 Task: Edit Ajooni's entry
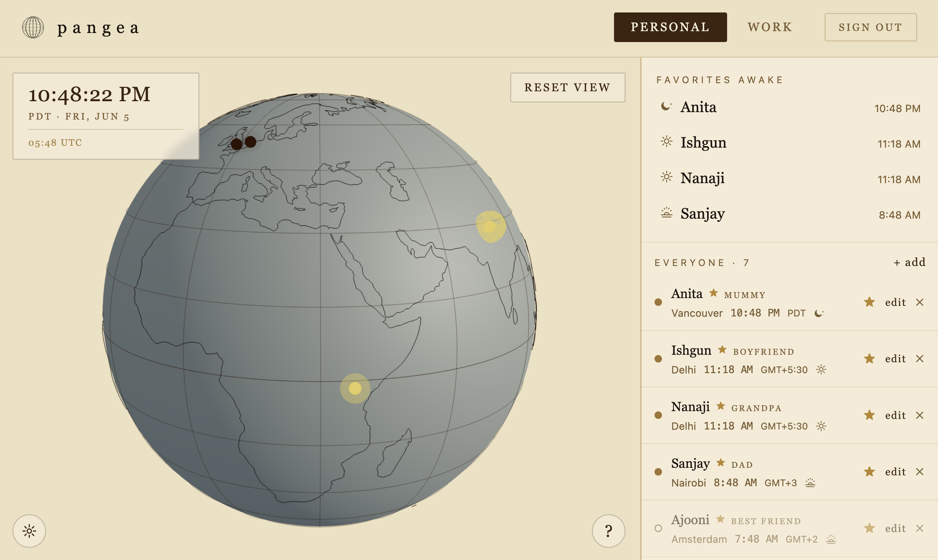[895, 529]
